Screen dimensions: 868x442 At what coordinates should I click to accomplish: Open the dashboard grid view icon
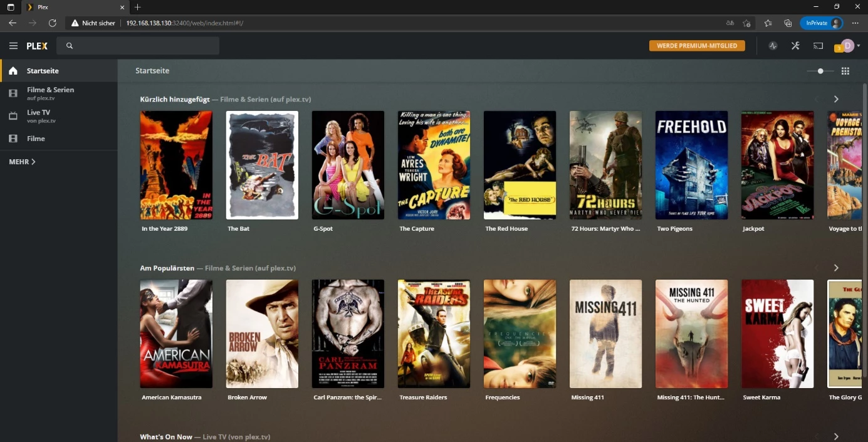coord(845,71)
